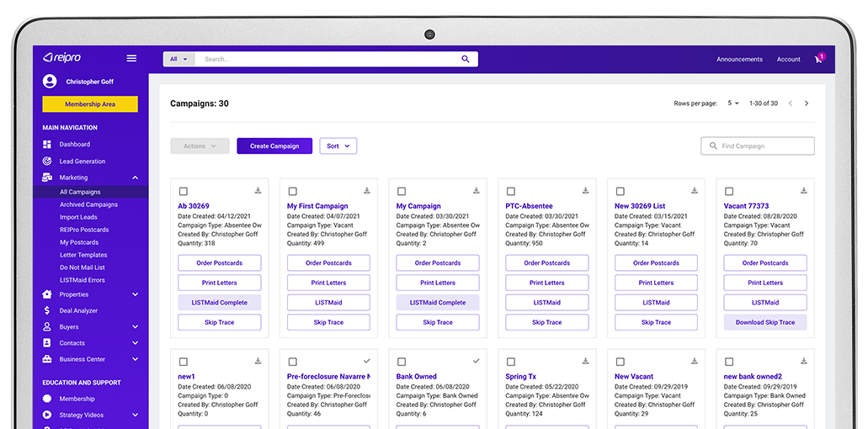The height and width of the screenshot is (429, 868).
Task: Click the Lead Generation target icon
Action: (x=47, y=162)
